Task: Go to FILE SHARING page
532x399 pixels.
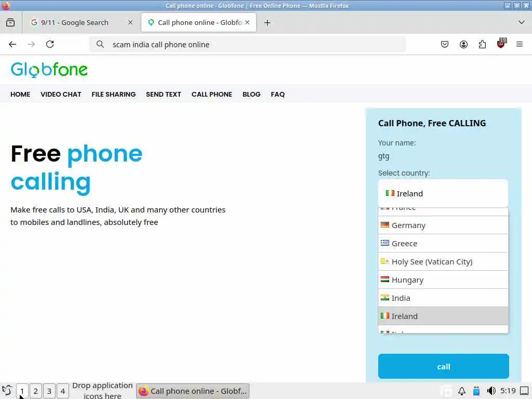Action: tap(114, 95)
